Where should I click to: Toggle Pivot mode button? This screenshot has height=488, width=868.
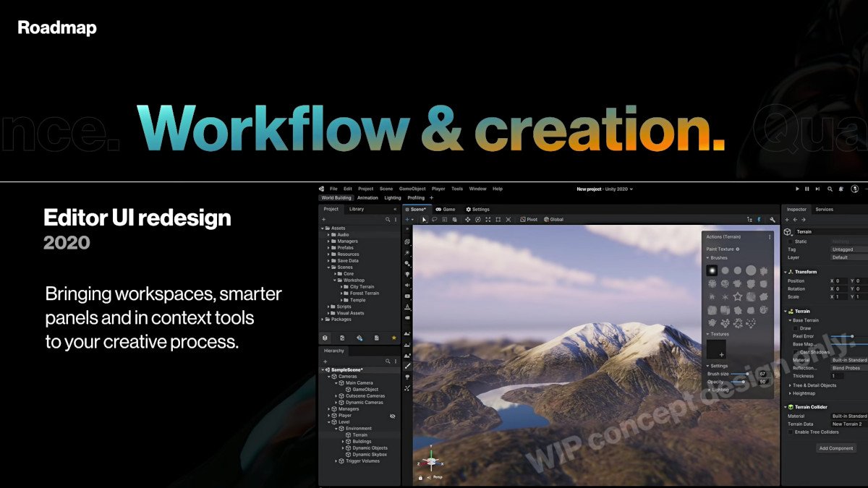[529, 219]
